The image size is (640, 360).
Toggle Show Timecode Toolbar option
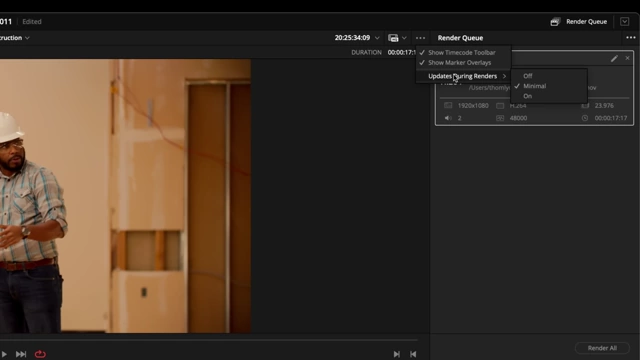coord(463,52)
